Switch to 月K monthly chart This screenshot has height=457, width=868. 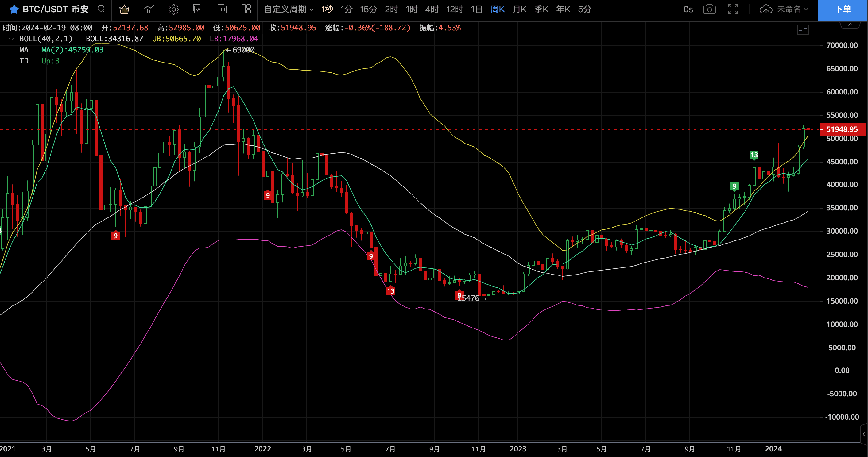[520, 10]
